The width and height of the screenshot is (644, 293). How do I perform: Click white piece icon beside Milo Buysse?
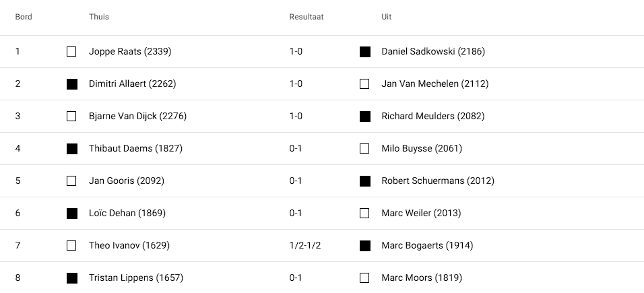tap(365, 149)
